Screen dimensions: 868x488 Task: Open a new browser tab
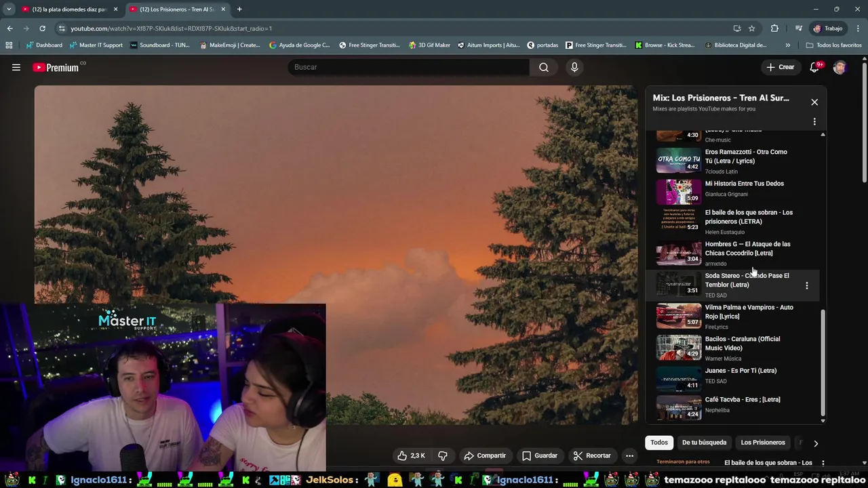[239, 9]
